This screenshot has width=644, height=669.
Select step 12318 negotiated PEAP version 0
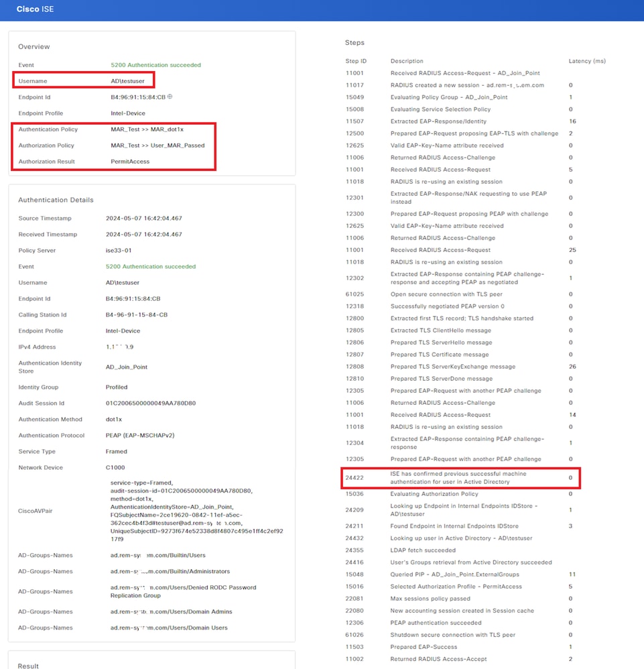tap(460, 306)
